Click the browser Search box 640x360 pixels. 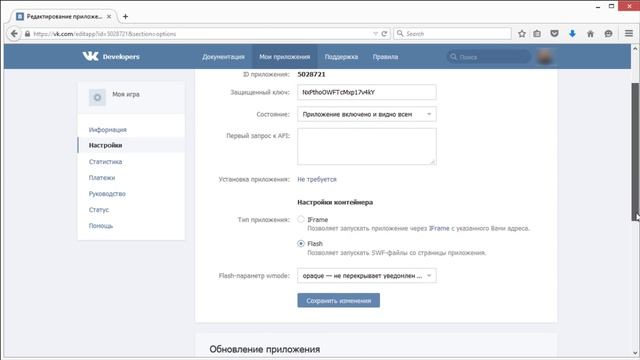(x=452, y=33)
